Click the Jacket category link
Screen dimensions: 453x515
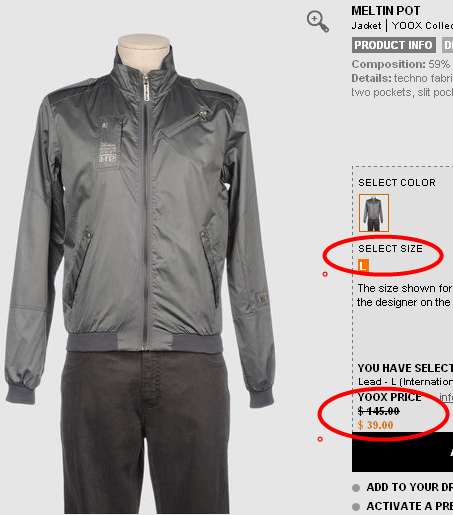366,26
